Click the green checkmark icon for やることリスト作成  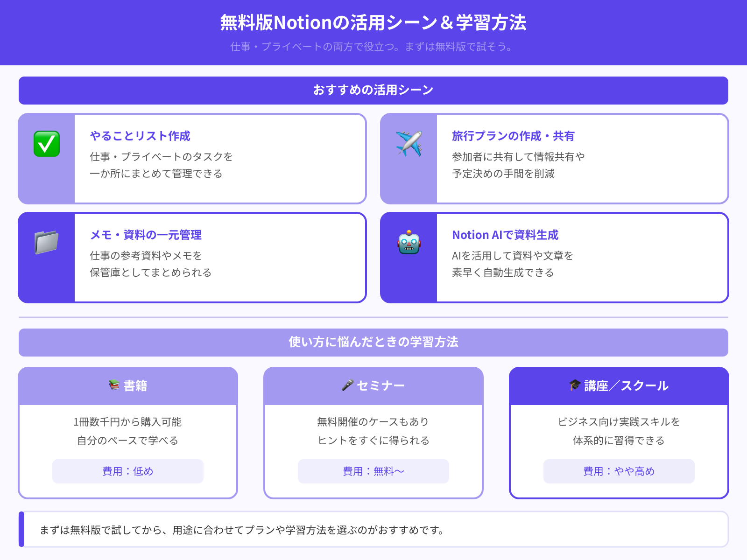46,143
